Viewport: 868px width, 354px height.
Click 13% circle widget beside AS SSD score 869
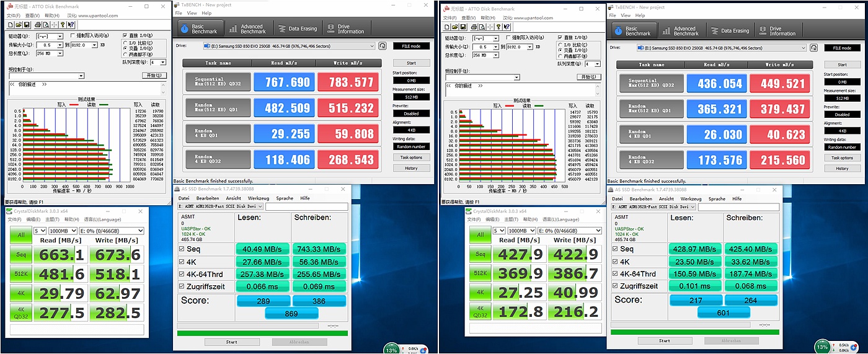[392, 349]
